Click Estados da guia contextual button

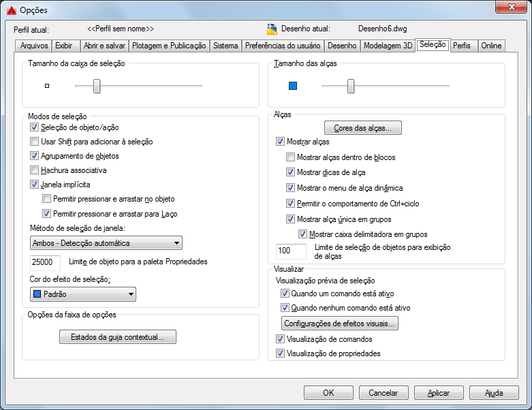pyautogui.click(x=118, y=336)
